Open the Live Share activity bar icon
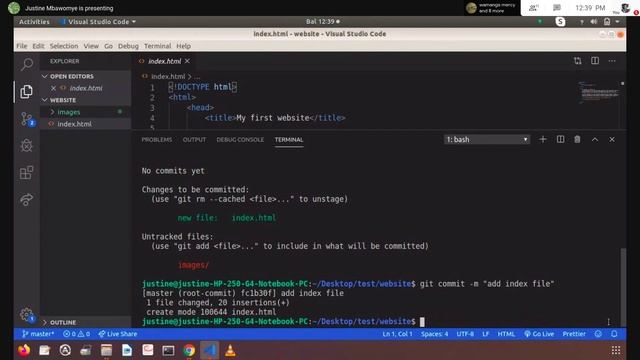 (x=27, y=200)
